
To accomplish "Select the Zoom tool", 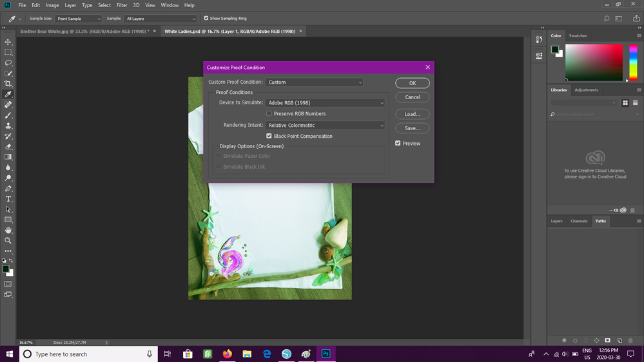I will pos(8,241).
